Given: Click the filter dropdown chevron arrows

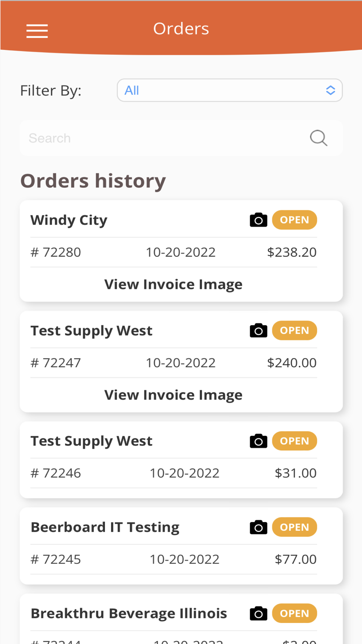Looking at the screenshot, I should pos(330,90).
